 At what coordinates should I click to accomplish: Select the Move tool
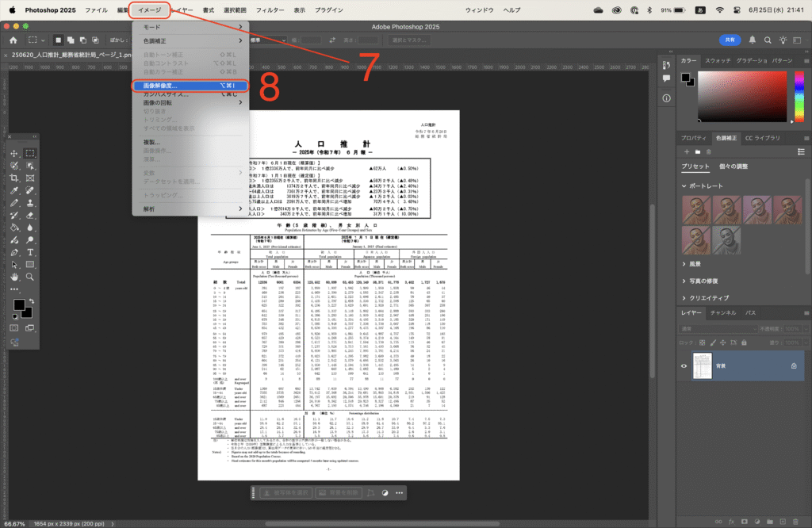(14, 153)
